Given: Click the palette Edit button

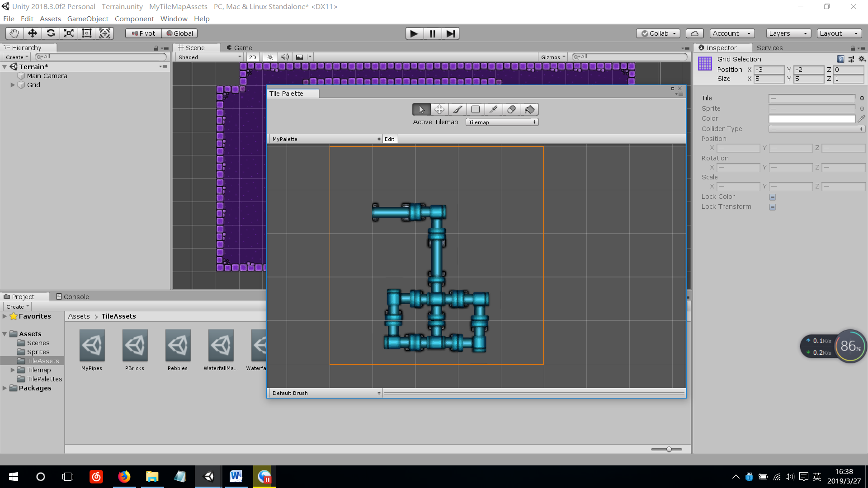Looking at the screenshot, I should click(389, 139).
